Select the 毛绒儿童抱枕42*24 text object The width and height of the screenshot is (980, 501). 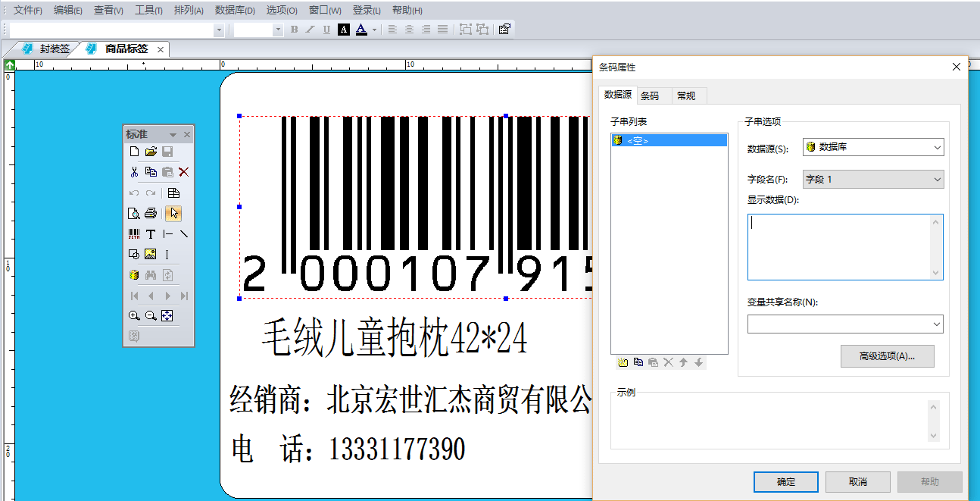point(394,338)
